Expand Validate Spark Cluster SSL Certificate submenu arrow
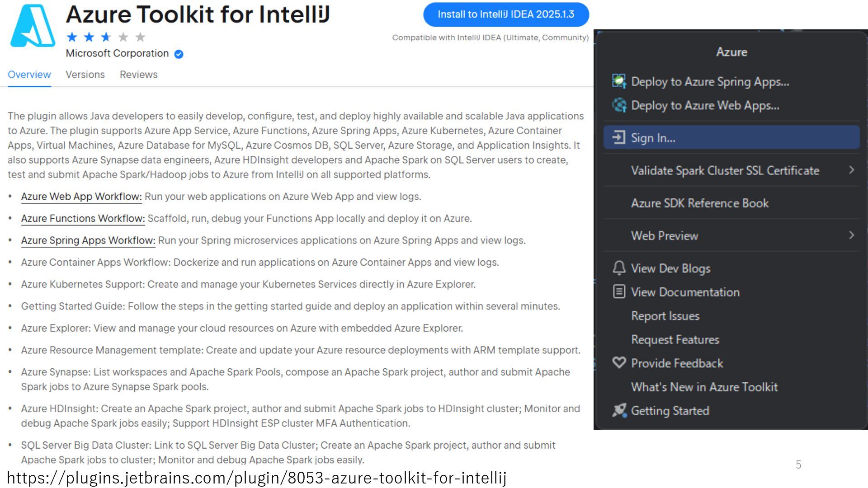 tap(852, 170)
